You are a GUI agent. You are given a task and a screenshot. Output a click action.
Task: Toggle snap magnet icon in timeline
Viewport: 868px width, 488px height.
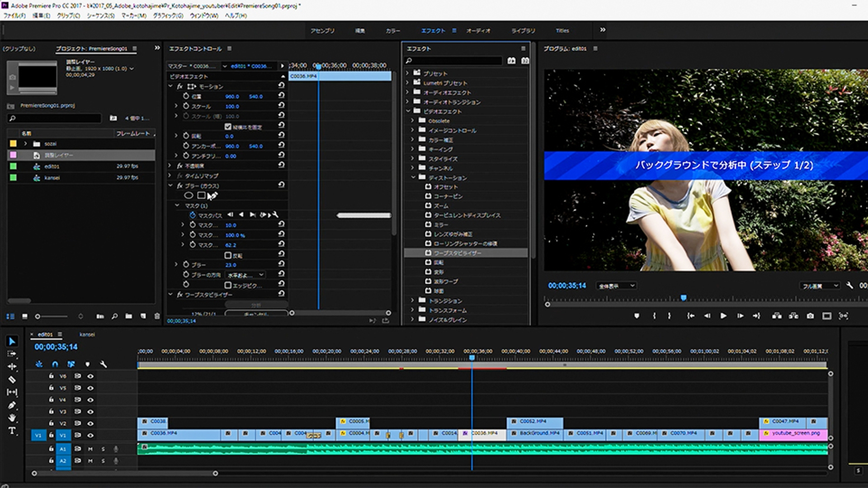[55, 364]
